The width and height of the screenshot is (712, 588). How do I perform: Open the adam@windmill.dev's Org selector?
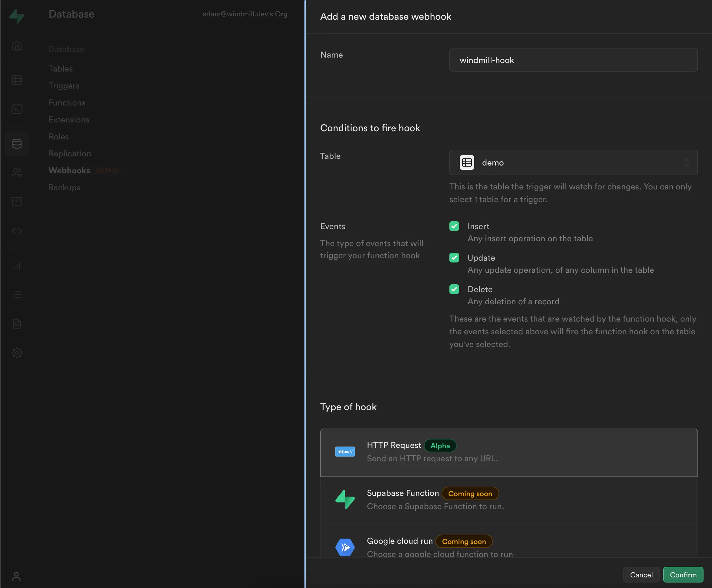[x=245, y=14]
